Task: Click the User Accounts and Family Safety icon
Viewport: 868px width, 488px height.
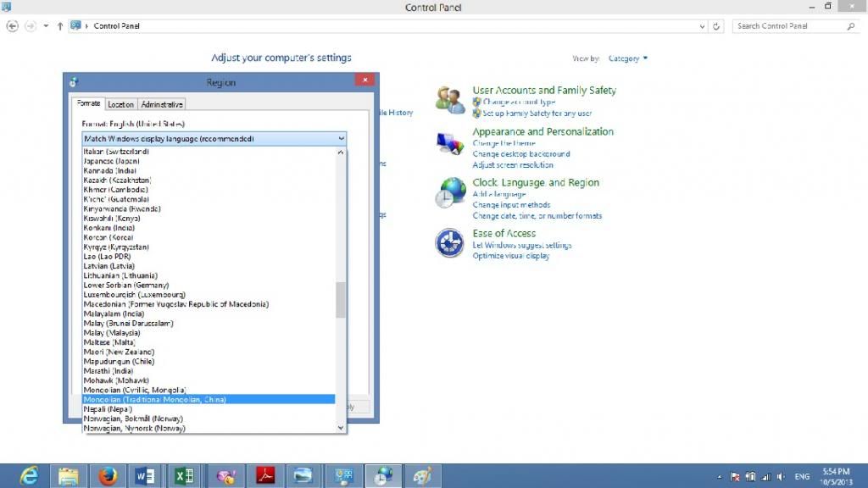Action: click(449, 100)
